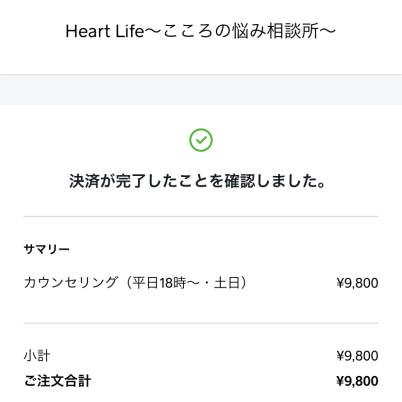
Task: Click 平日18時 inside the item description
Action: click(x=159, y=283)
